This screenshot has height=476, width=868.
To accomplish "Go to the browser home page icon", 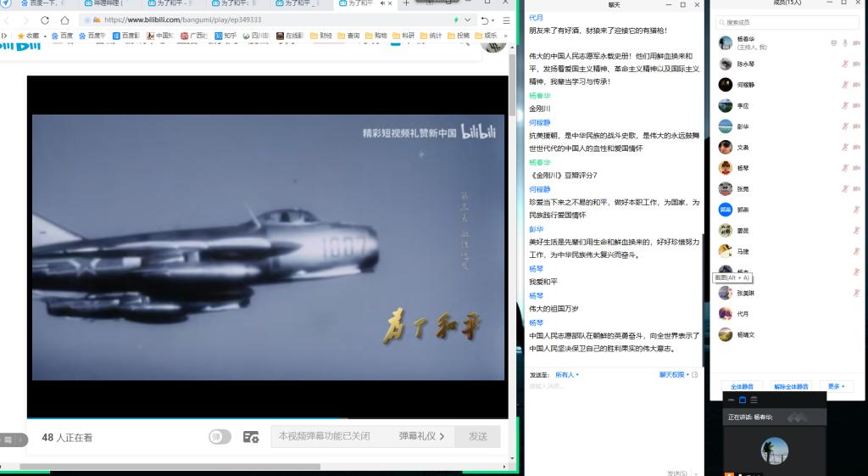I will click(64, 20).
